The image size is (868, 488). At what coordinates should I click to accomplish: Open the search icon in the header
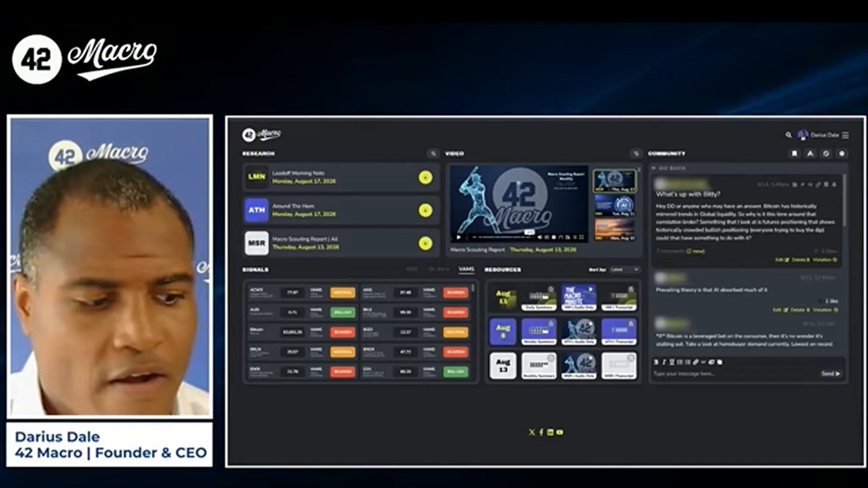pos(788,134)
